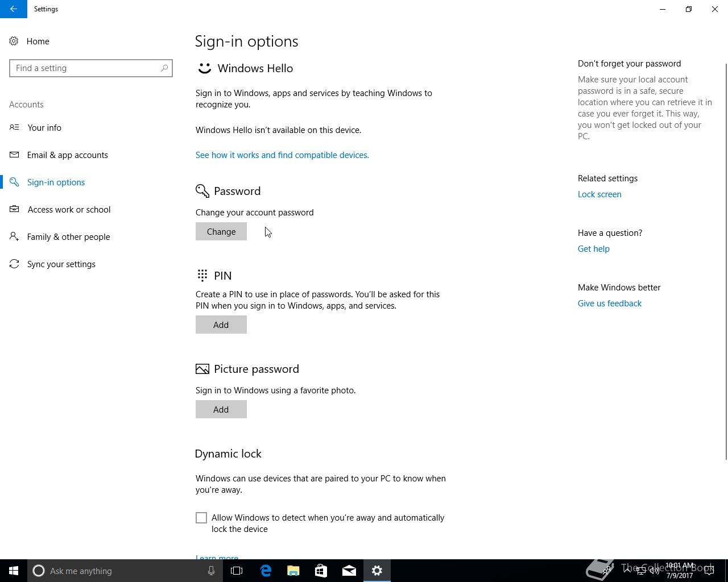Select the Family & other people icon
Screen dimensions: 728x582
[14, 237]
